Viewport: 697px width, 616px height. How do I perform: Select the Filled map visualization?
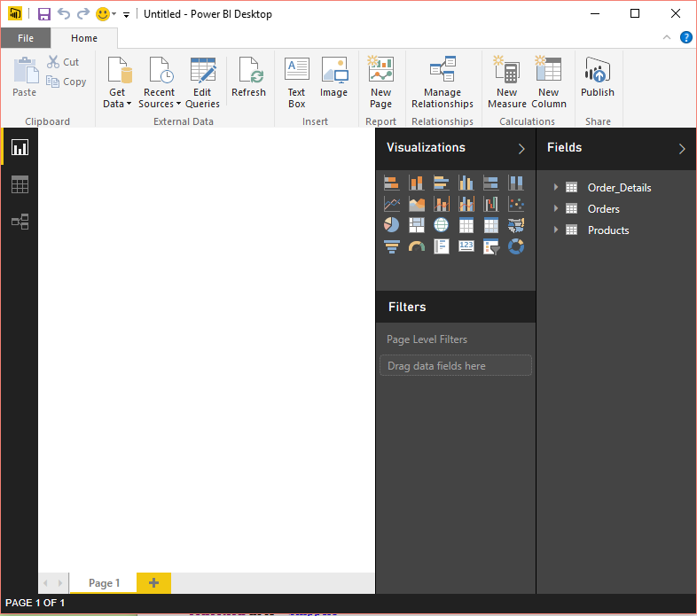(x=515, y=225)
